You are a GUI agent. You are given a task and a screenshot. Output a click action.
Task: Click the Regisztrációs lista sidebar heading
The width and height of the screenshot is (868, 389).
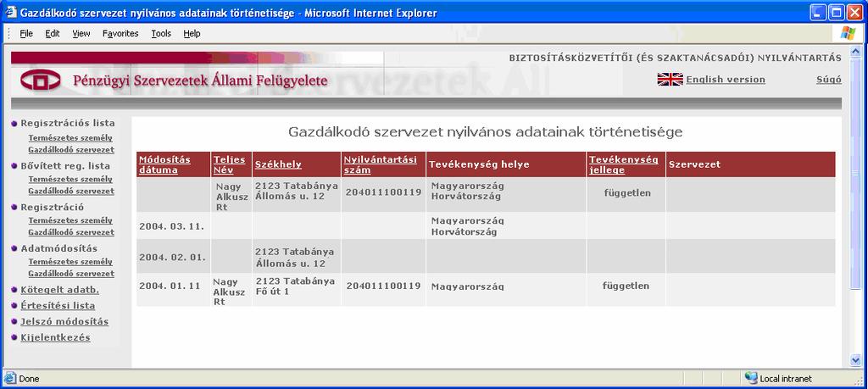68,123
